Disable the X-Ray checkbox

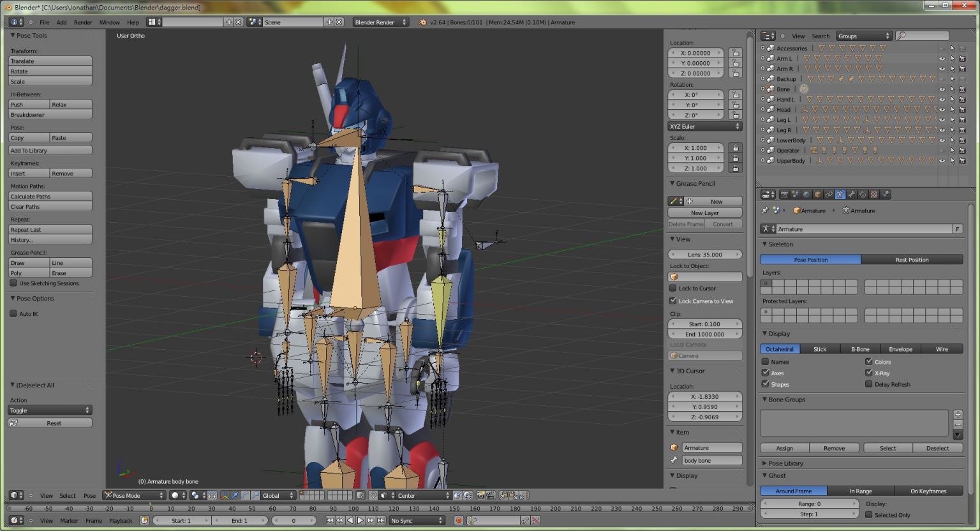pos(868,373)
